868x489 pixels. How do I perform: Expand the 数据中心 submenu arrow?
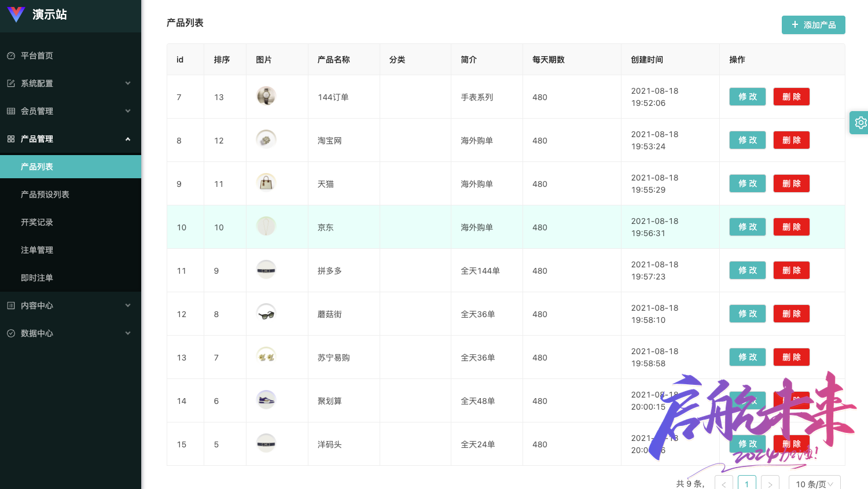click(x=128, y=333)
